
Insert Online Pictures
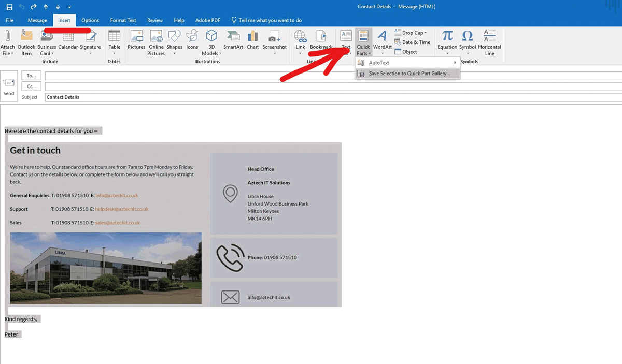coord(156,42)
